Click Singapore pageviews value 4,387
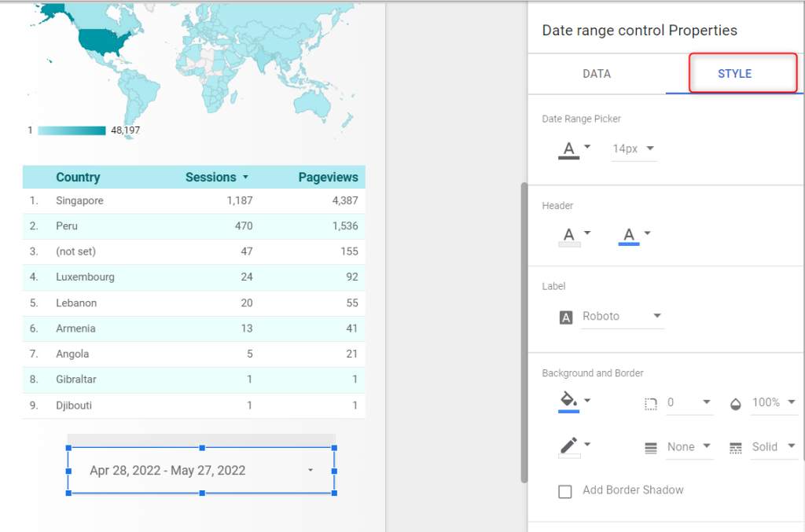 344,200
